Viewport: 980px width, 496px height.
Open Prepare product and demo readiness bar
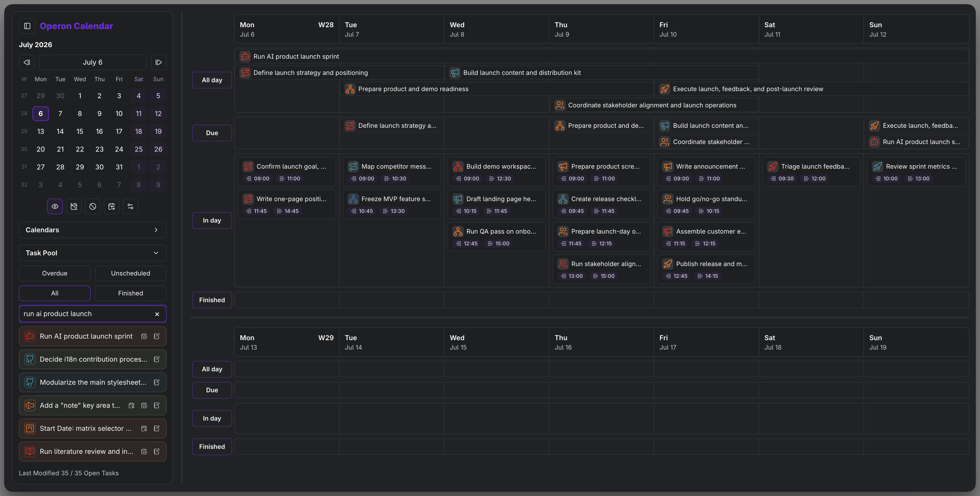[497, 89]
